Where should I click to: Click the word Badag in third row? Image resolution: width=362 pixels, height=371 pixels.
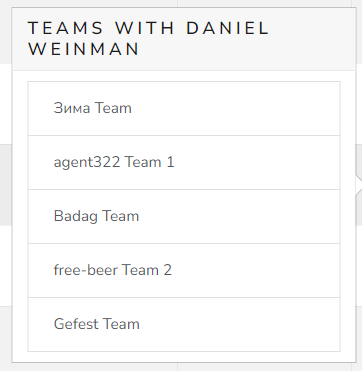tap(76, 216)
